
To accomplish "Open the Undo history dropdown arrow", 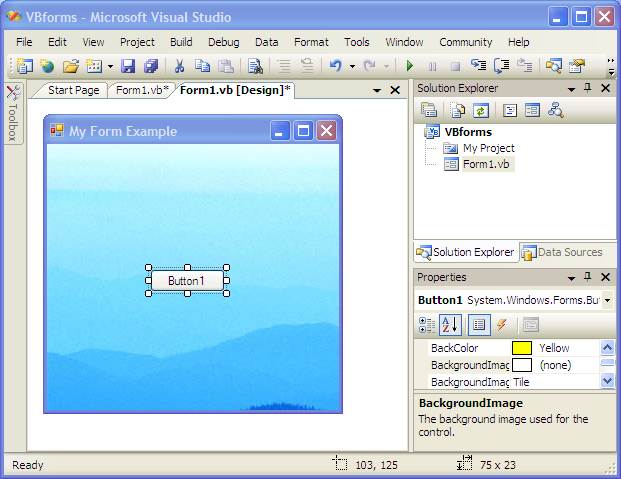I will [x=352, y=66].
